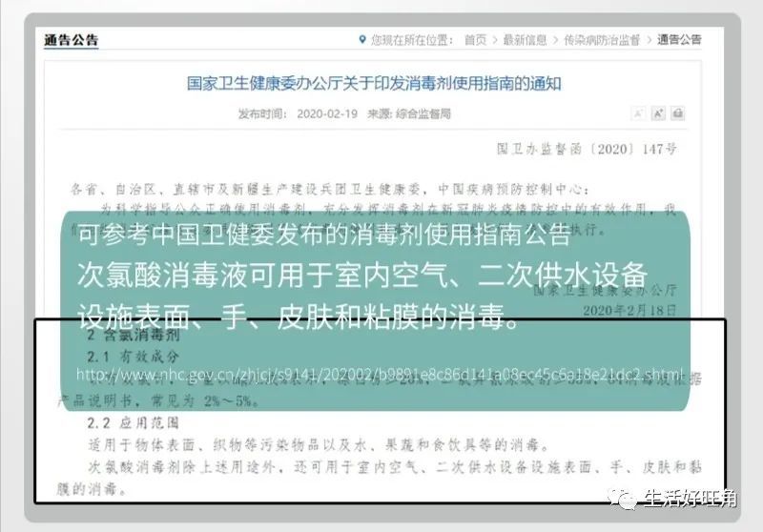Open 最新信息 breadcrumb link
The height and width of the screenshot is (532, 763).
point(525,40)
